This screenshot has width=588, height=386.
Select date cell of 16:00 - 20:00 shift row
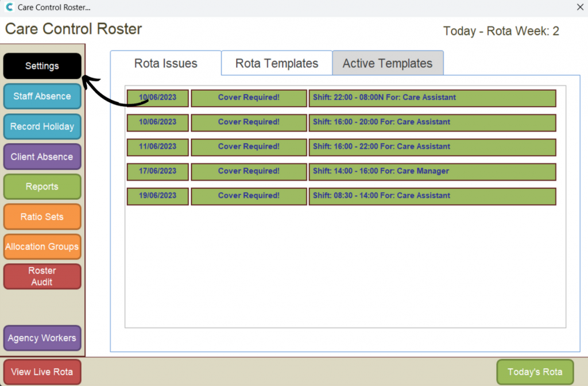(x=157, y=123)
